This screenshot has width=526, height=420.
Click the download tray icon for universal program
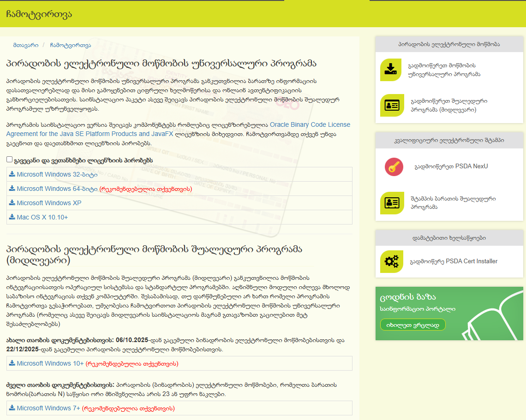391,70
